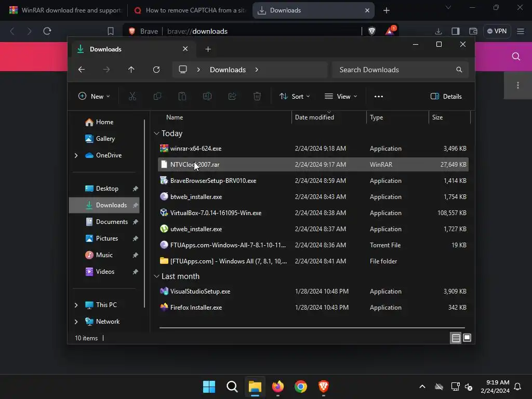
Task: Sort by Date modified column header
Action: coord(314,117)
